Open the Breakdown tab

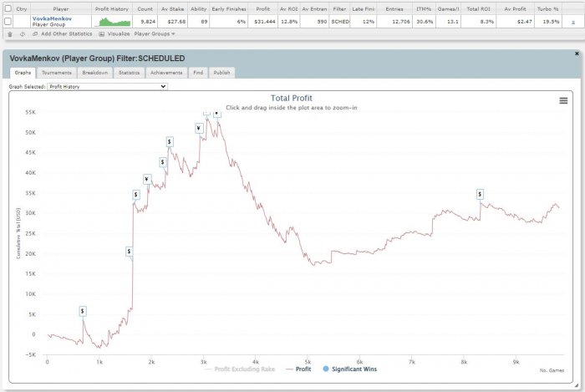[95, 73]
